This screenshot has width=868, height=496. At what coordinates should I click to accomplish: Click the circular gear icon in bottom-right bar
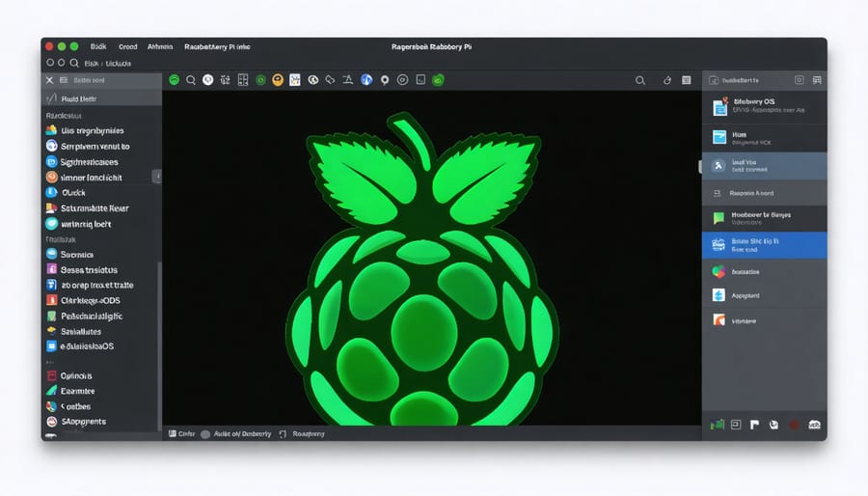pos(773,425)
